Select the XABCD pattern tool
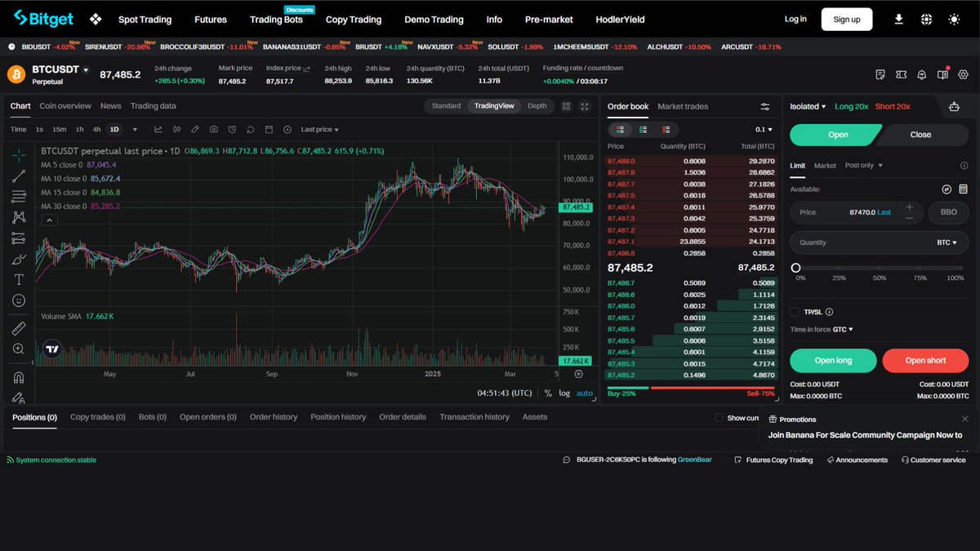This screenshot has width=980, height=551. (x=19, y=217)
